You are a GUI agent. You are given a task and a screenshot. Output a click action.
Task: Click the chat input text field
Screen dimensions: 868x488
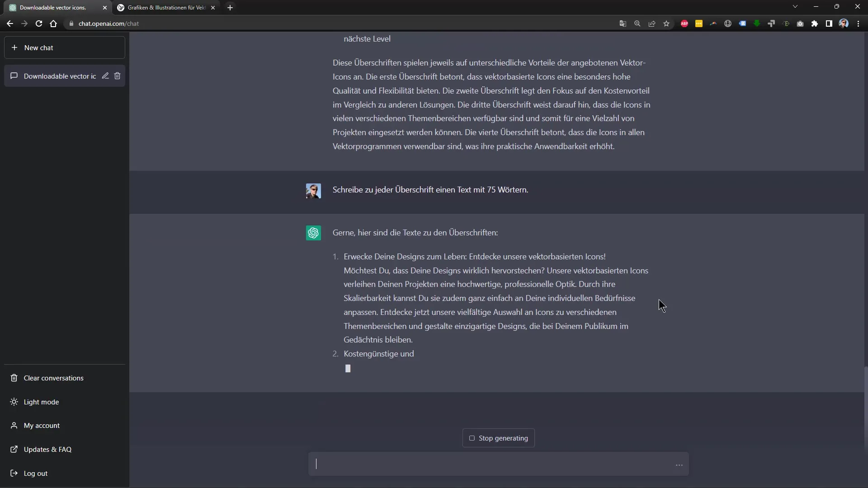coord(498,464)
